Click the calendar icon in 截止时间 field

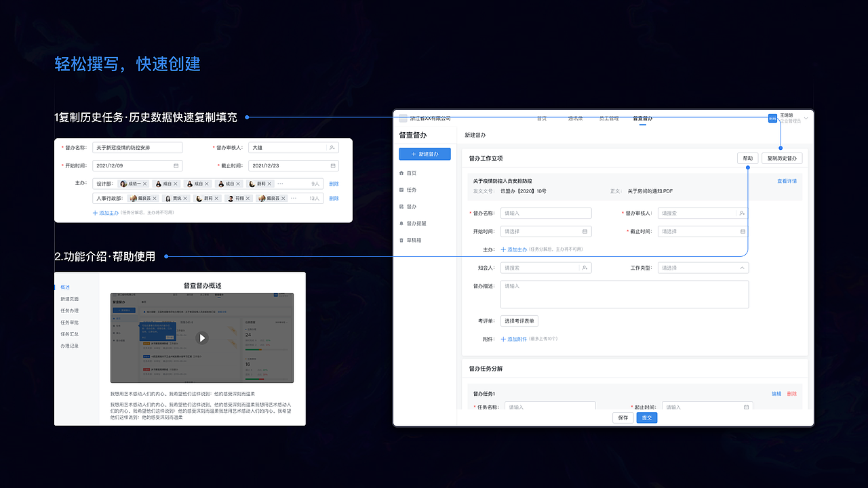click(x=743, y=231)
